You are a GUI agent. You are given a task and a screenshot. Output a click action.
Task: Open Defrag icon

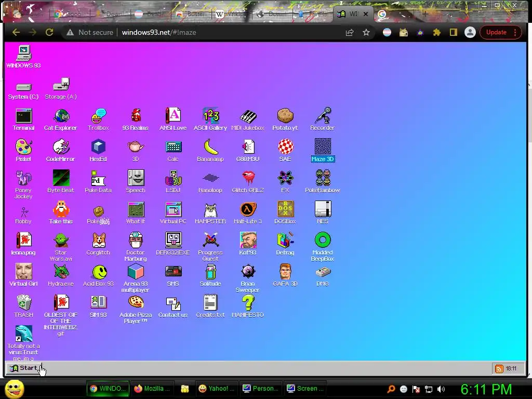point(285,244)
